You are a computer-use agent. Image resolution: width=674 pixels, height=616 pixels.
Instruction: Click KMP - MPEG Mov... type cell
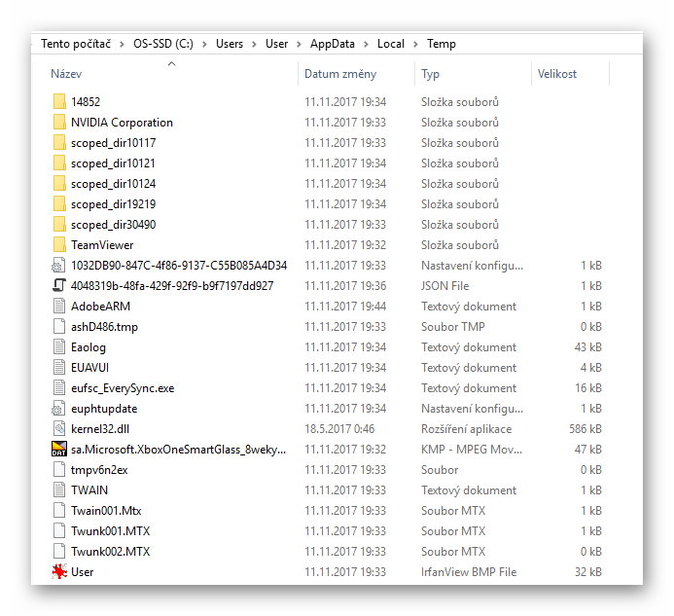click(x=472, y=450)
